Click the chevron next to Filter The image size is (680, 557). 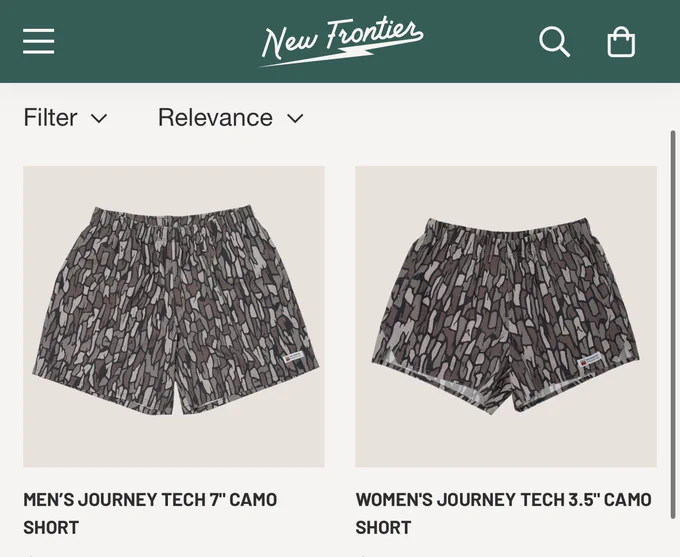pos(99,118)
